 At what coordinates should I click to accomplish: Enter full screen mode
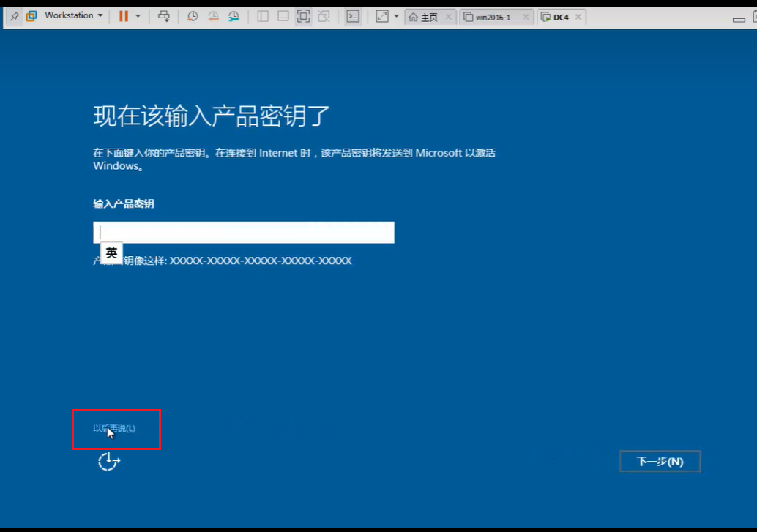[x=303, y=16]
